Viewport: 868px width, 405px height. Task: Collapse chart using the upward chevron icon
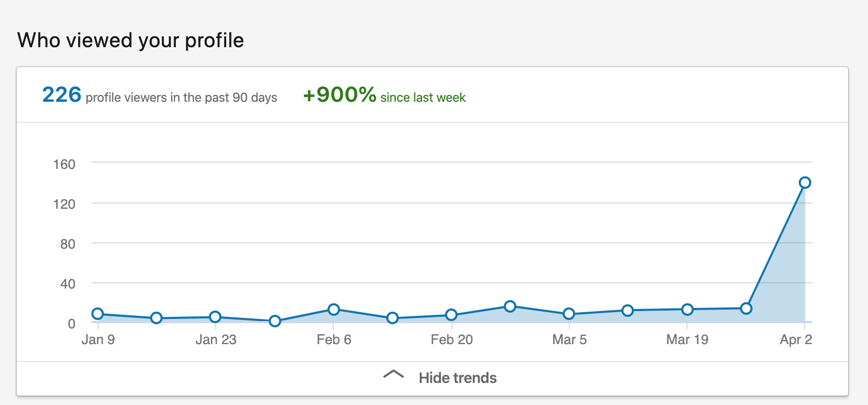click(394, 375)
